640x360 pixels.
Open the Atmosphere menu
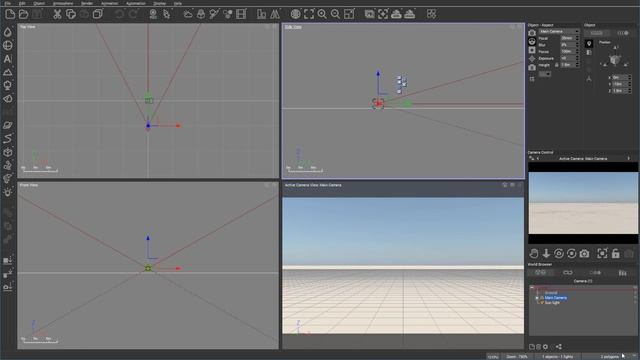[x=63, y=3]
